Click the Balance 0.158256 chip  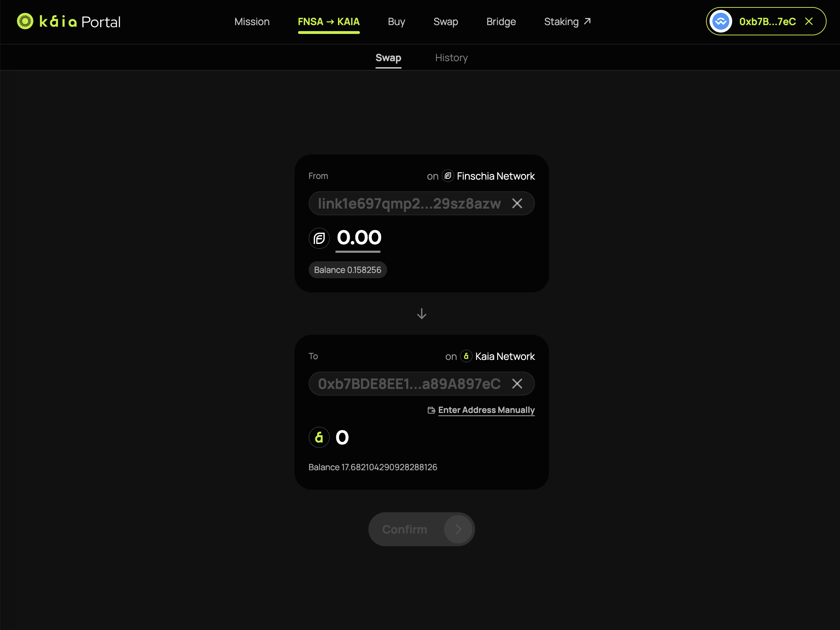click(x=348, y=270)
